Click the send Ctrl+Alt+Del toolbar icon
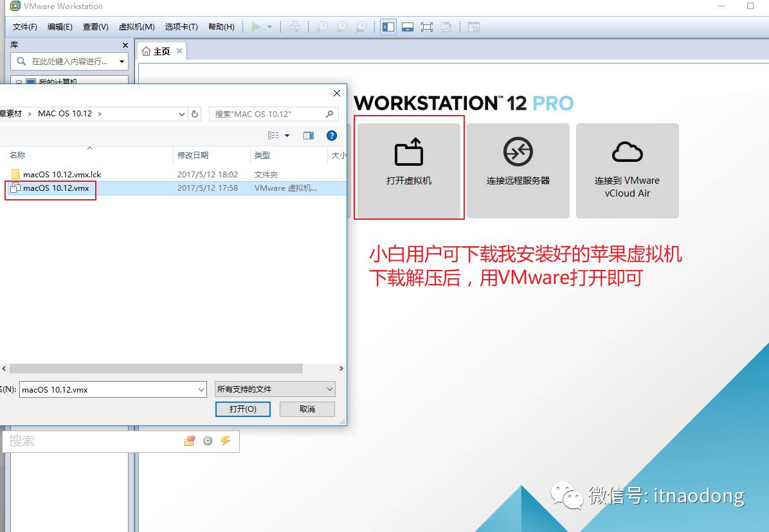This screenshot has height=532, width=769. pos(294,27)
